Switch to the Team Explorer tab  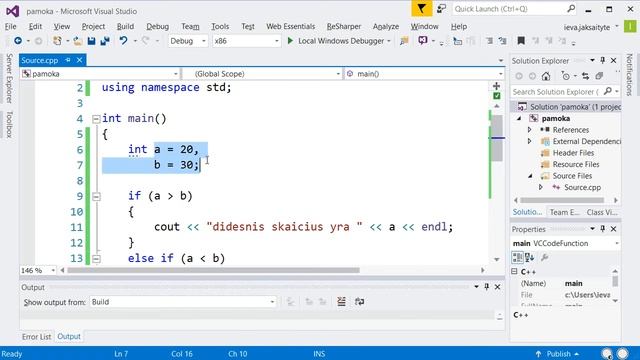(564, 212)
